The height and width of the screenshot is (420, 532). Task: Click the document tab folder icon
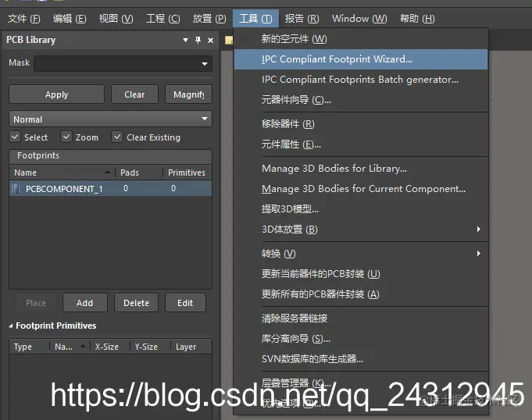coord(230,40)
